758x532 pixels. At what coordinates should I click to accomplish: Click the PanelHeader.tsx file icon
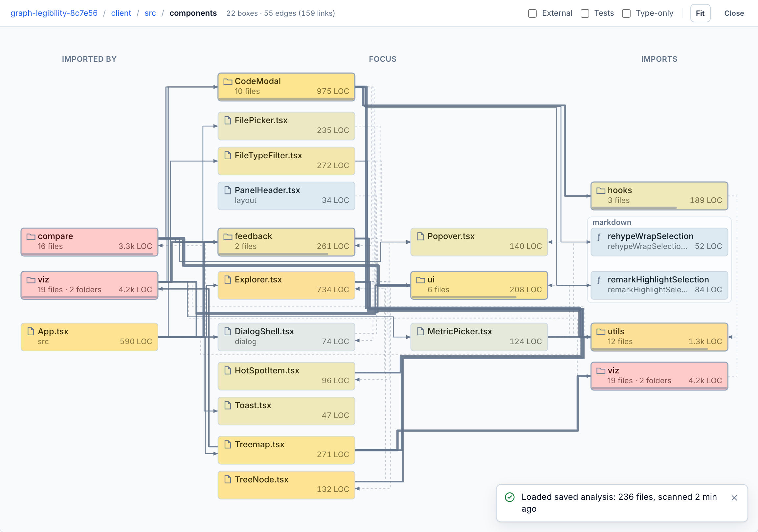tap(228, 190)
